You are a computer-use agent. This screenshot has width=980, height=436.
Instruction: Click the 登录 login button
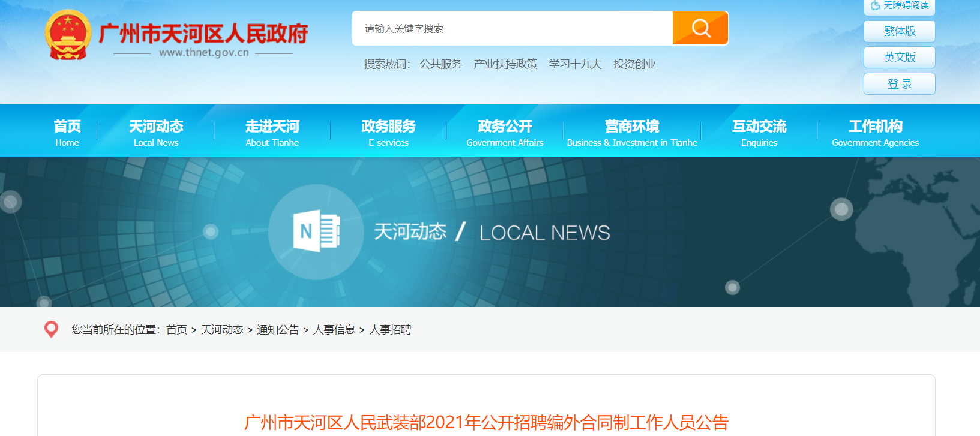(900, 84)
